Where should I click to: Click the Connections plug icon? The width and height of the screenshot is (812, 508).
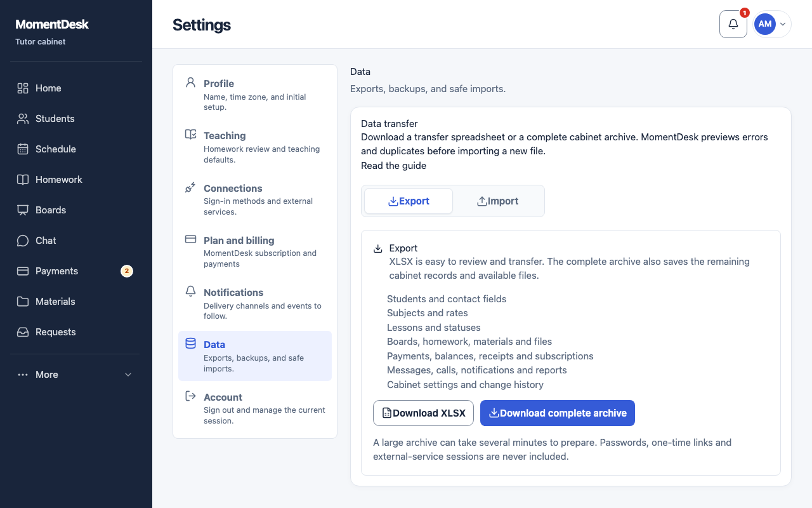tap(190, 187)
